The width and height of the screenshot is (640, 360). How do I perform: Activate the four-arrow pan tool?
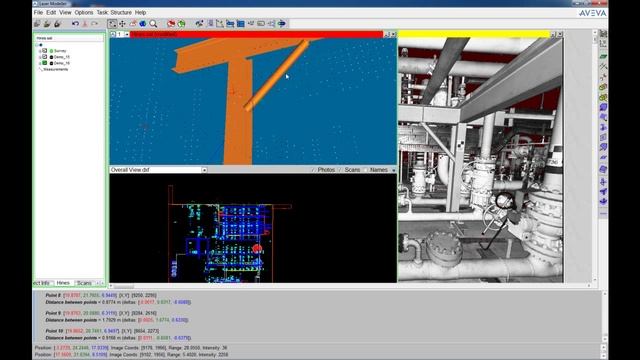click(x=122, y=24)
